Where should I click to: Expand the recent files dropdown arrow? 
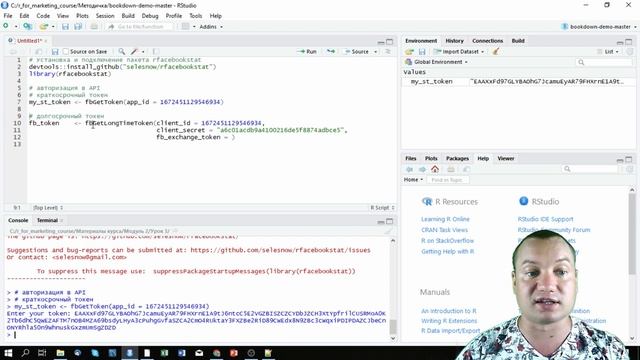point(53,27)
